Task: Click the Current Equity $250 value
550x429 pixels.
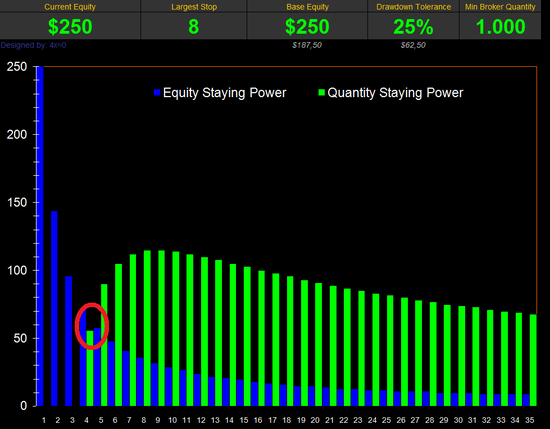Action: point(70,27)
